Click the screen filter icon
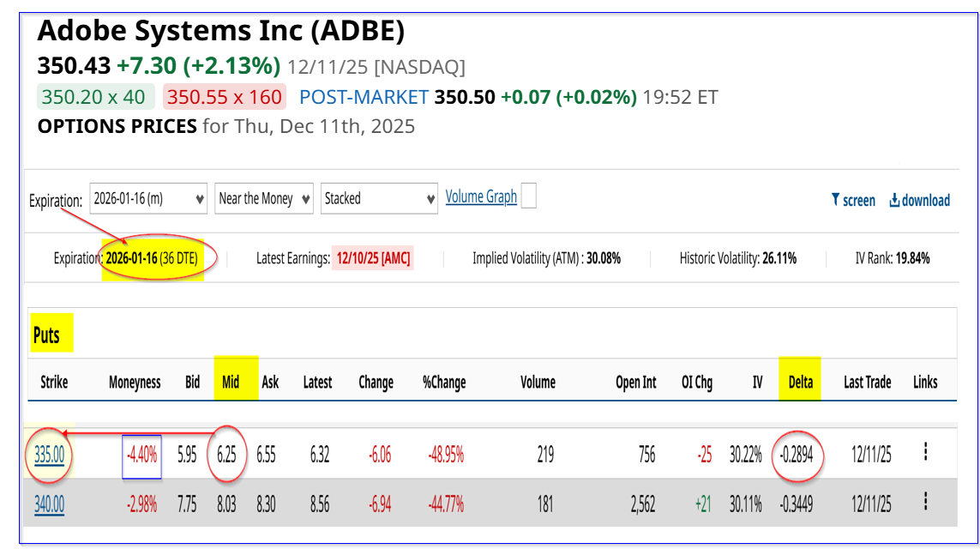Screen dimensions: 980x549 pos(834,200)
